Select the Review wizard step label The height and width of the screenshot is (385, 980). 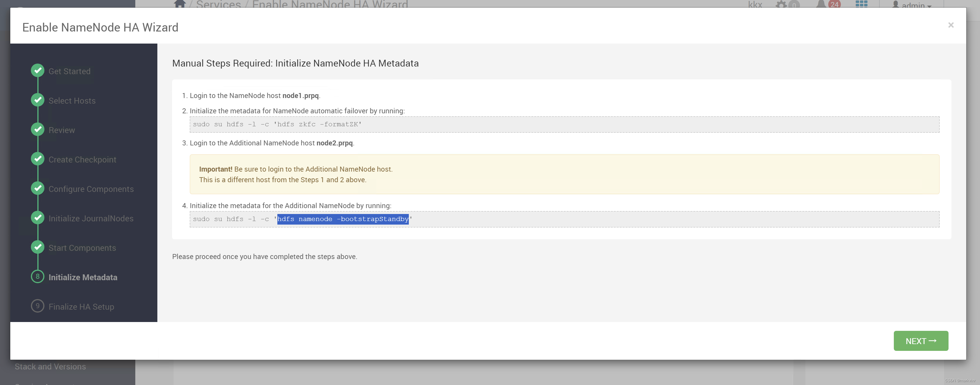(62, 130)
